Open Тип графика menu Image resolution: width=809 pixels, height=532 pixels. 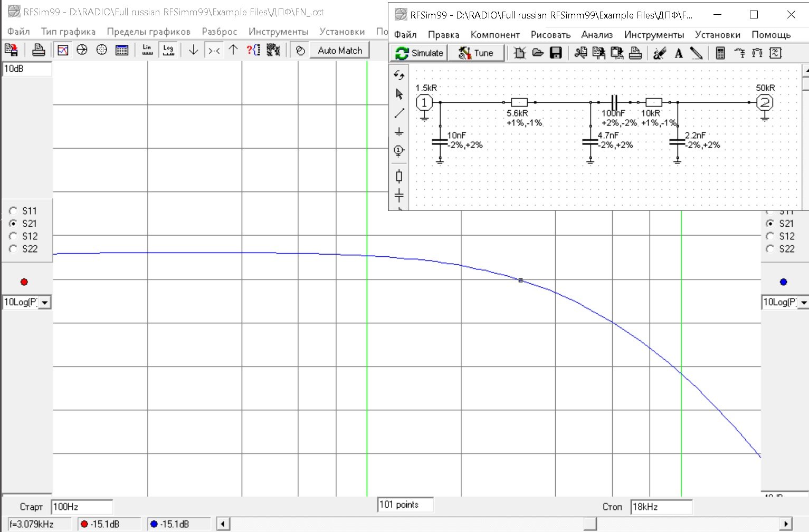69,32
